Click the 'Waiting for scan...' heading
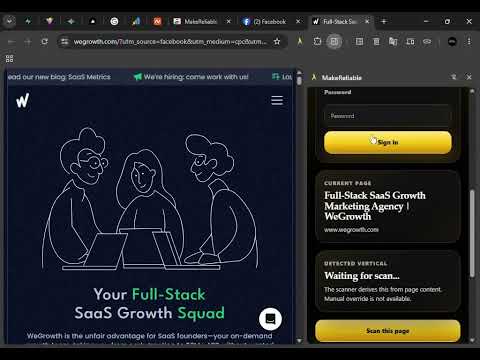Screen dimensions: 480x360 point(362,276)
